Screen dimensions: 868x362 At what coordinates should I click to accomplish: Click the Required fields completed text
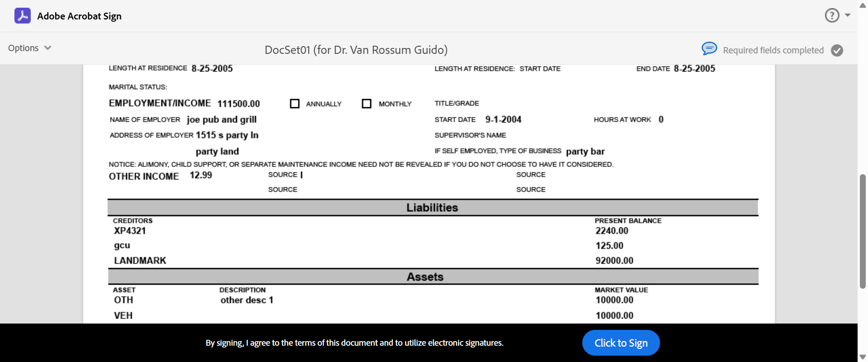tap(773, 50)
